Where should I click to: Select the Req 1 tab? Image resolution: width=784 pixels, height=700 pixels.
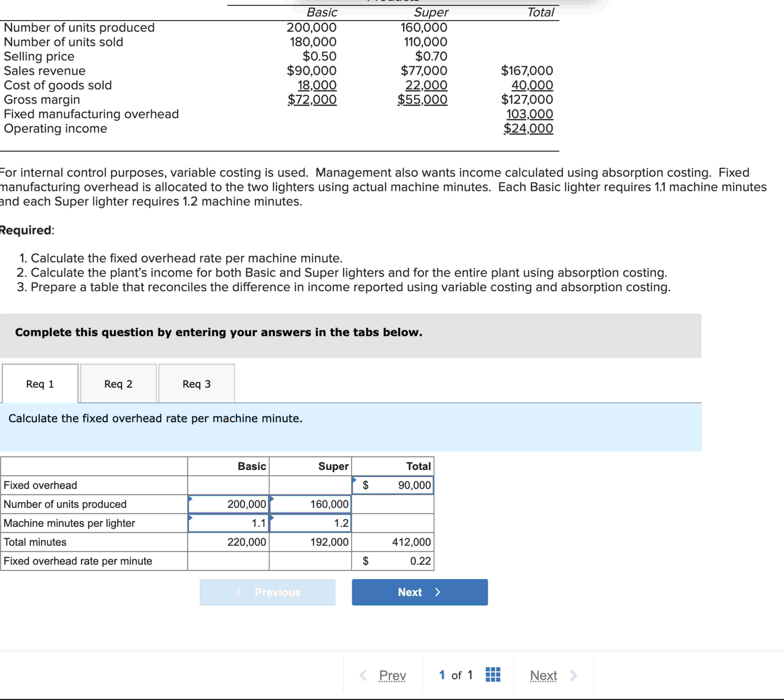(x=39, y=383)
